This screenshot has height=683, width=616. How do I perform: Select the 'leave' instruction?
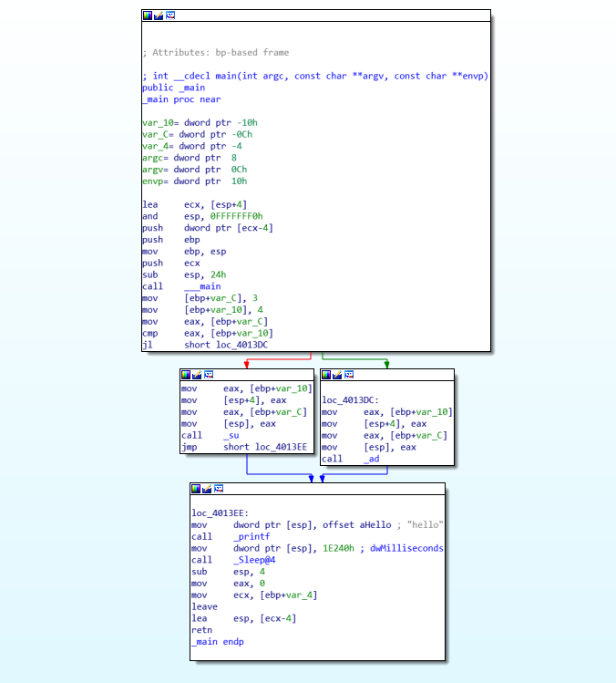pos(205,607)
